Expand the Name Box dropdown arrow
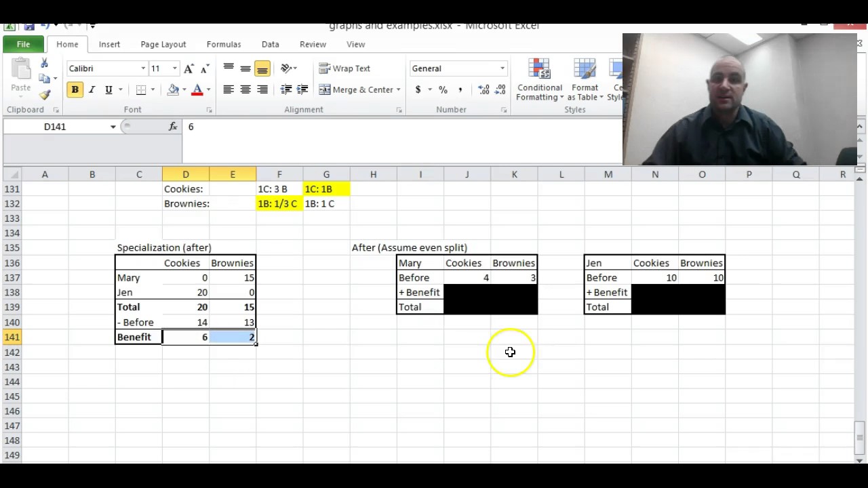 coord(113,127)
